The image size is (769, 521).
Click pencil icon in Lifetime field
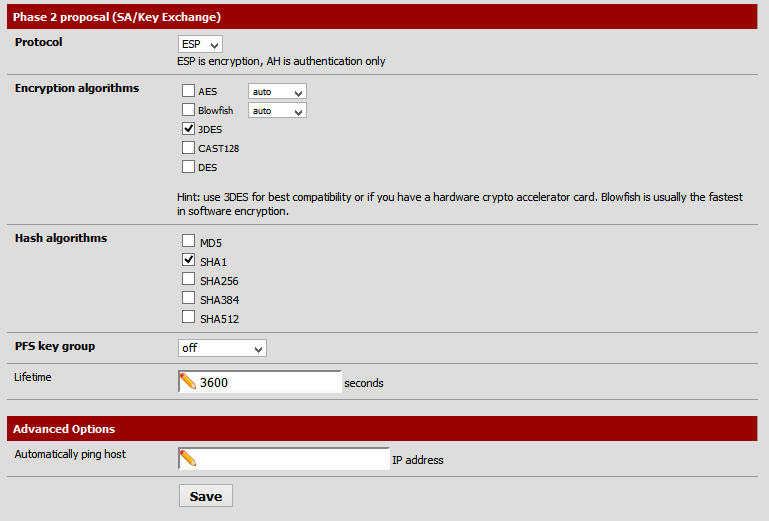[188, 382]
